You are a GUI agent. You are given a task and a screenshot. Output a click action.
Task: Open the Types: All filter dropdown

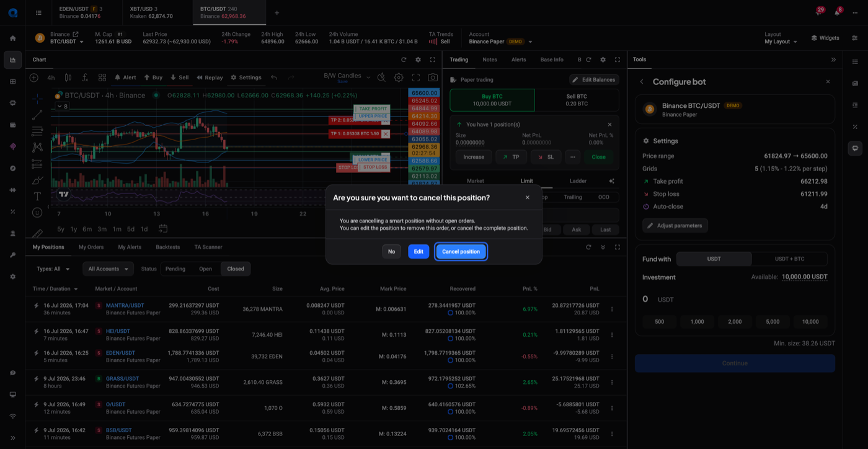[x=53, y=269]
